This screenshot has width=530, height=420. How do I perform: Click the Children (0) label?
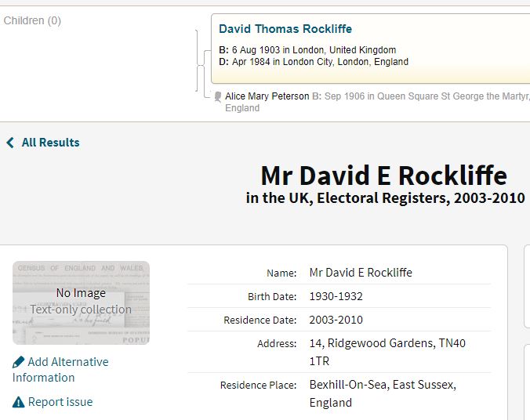pos(32,20)
